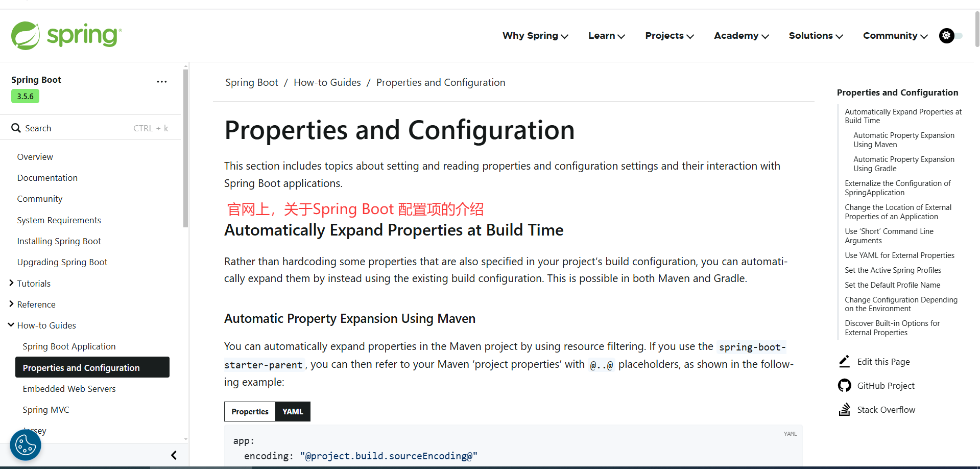The width and height of the screenshot is (980, 469).
Task: Click the sidebar scroll up arrow
Action: [185, 66]
